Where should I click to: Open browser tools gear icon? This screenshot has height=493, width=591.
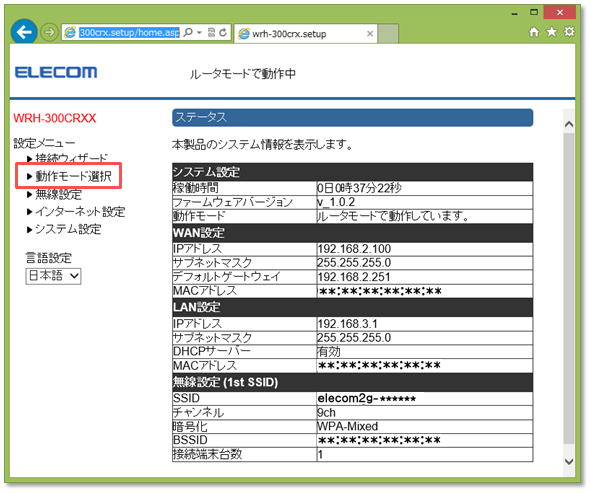tap(569, 32)
